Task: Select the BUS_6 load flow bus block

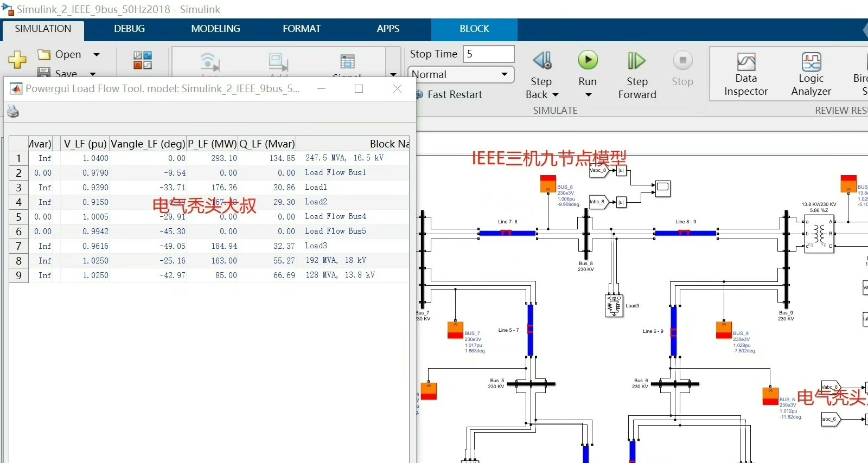Action: coord(770,396)
